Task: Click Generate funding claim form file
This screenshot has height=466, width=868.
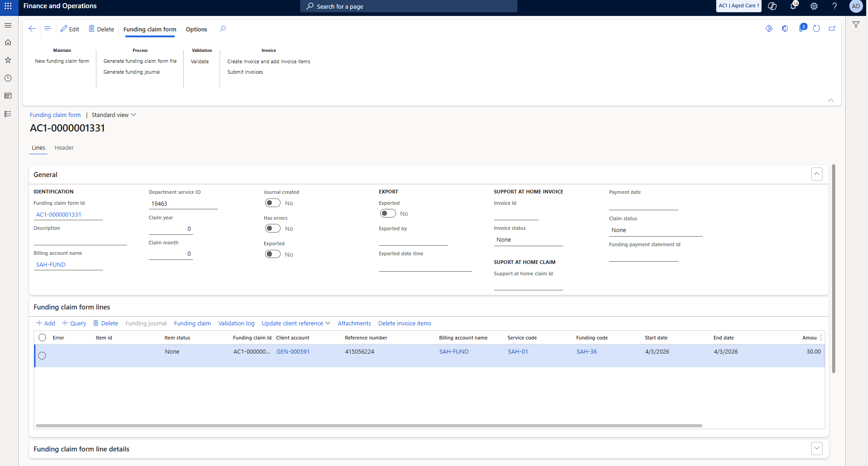Action: (x=140, y=61)
